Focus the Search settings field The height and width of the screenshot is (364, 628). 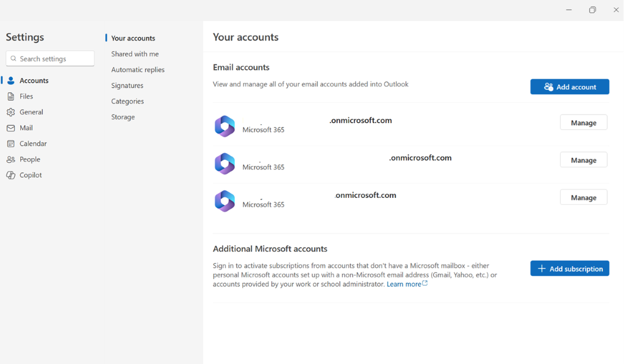tap(50, 58)
